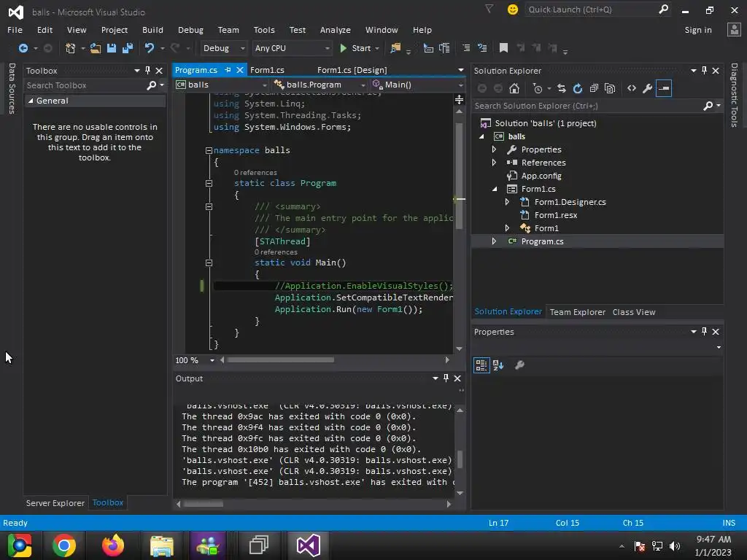Click the Undo arrow icon
Image resolution: width=747 pixels, height=560 pixels.
(x=149, y=48)
